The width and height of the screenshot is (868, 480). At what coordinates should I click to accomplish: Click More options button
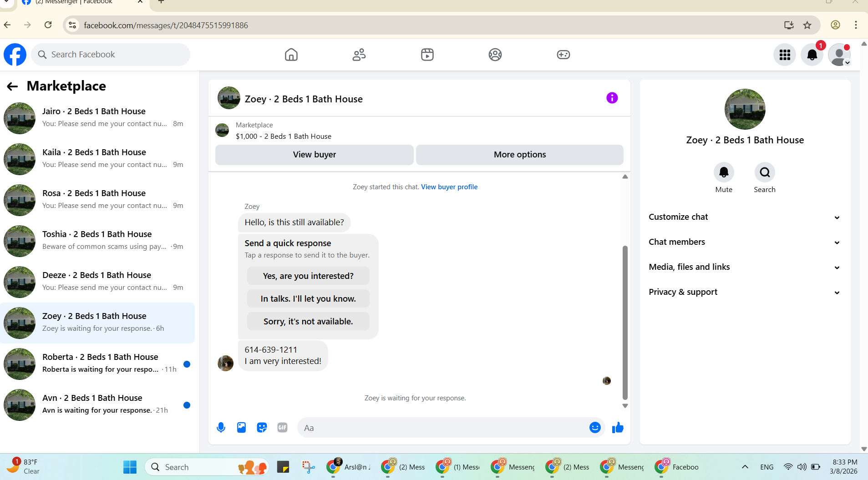coord(520,155)
